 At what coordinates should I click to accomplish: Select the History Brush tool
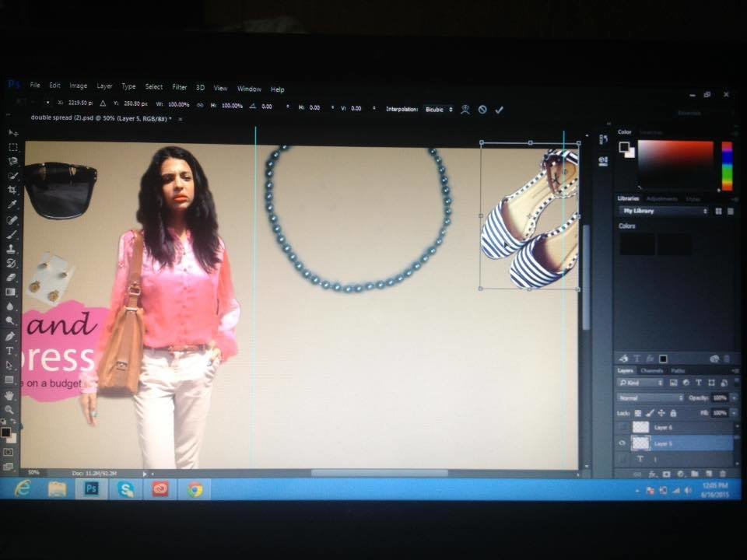point(12,263)
